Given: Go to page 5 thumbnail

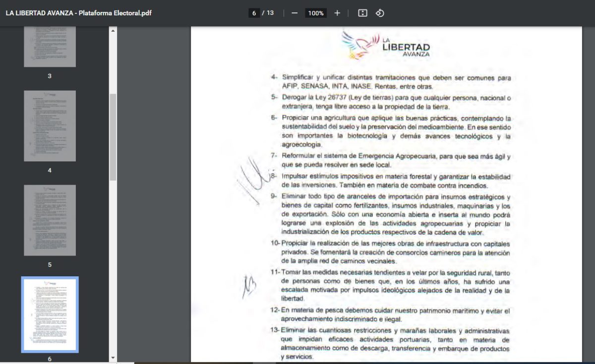Looking at the screenshot, I should click(50, 220).
